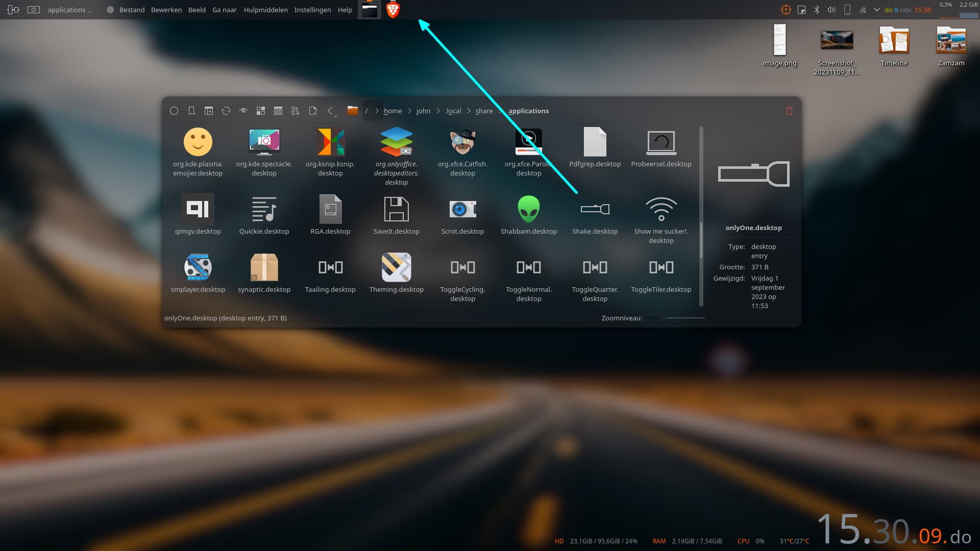Select org.ksnip.ksnip.desktop file icon
Viewport: 980px width, 551px height.
[331, 142]
